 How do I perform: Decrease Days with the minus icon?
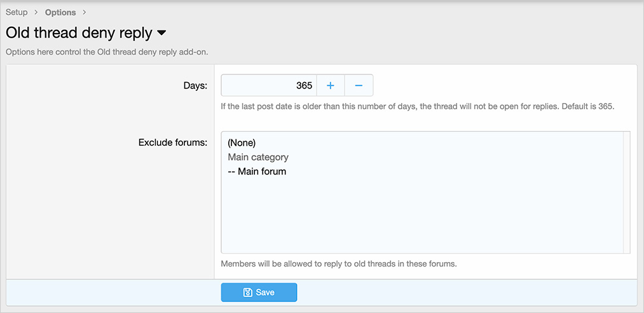pyautogui.click(x=359, y=85)
